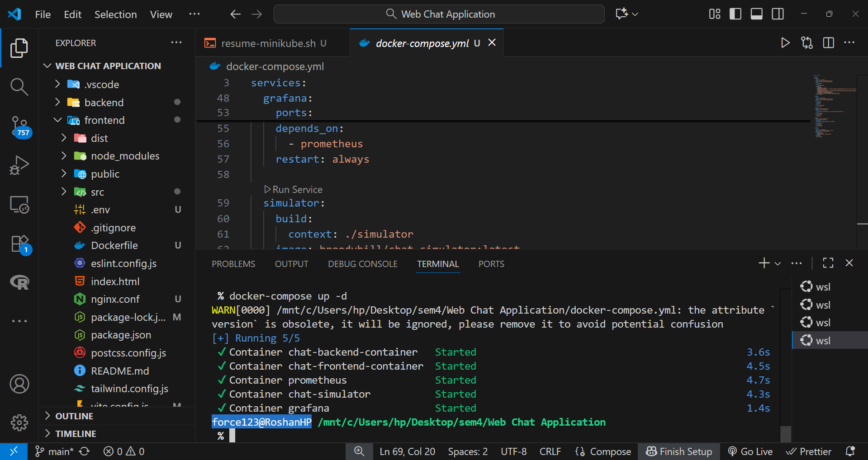868x460 pixels.
Task: Open the Dockerfile in frontend folder
Action: pos(114,245)
